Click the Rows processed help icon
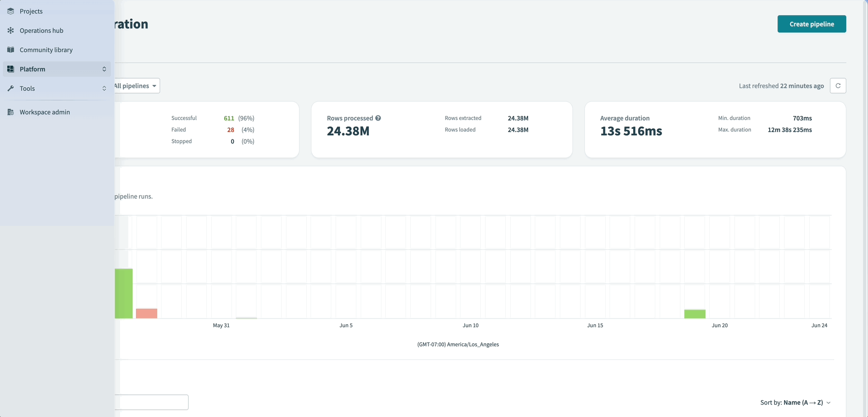Image resolution: width=868 pixels, height=417 pixels. [378, 118]
